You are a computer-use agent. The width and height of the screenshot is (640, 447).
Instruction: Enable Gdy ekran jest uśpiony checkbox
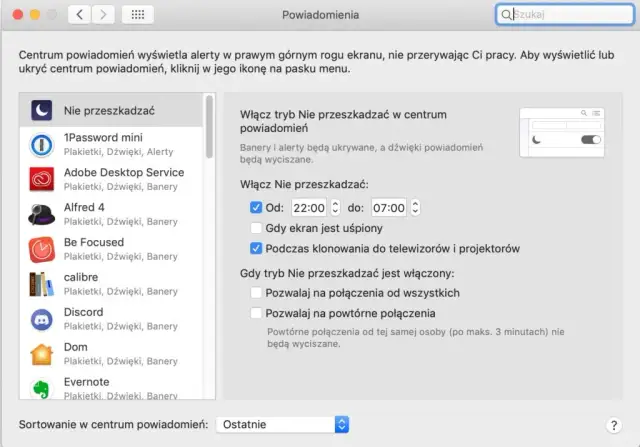click(x=256, y=228)
